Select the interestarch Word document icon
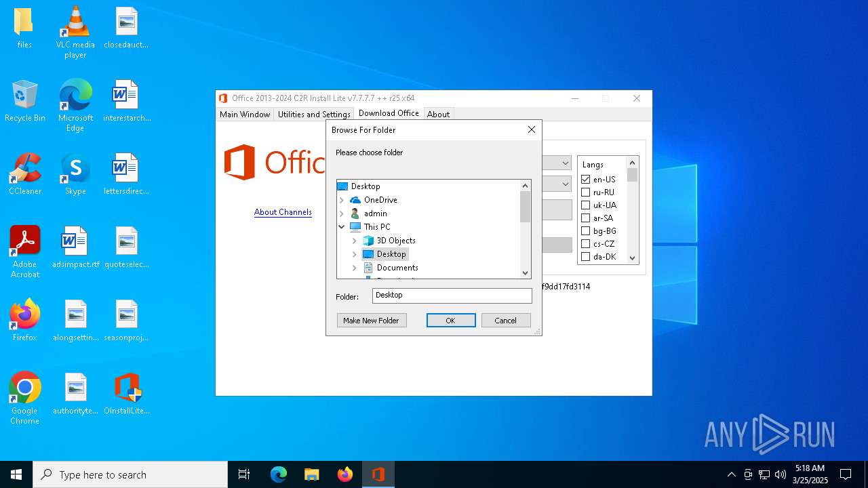Screen dimensions: 868x488 127,101
